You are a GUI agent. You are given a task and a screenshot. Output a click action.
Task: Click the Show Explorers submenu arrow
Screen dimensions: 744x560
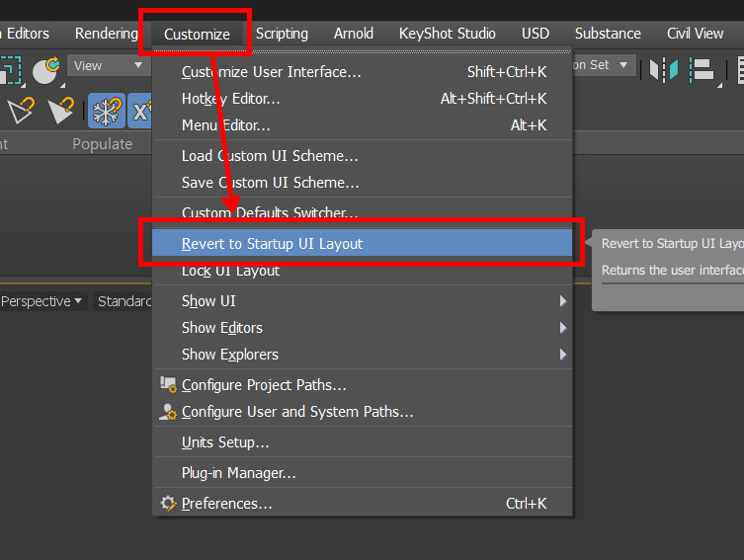563,355
